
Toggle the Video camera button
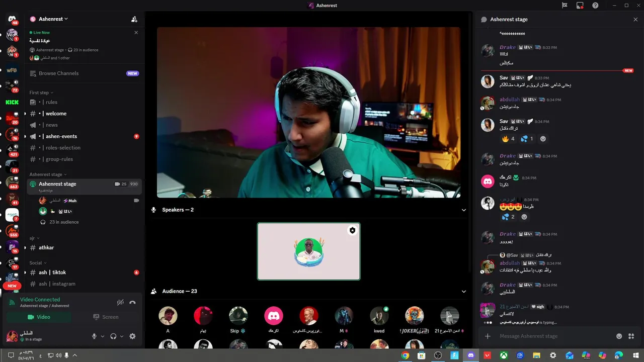tap(39, 317)
